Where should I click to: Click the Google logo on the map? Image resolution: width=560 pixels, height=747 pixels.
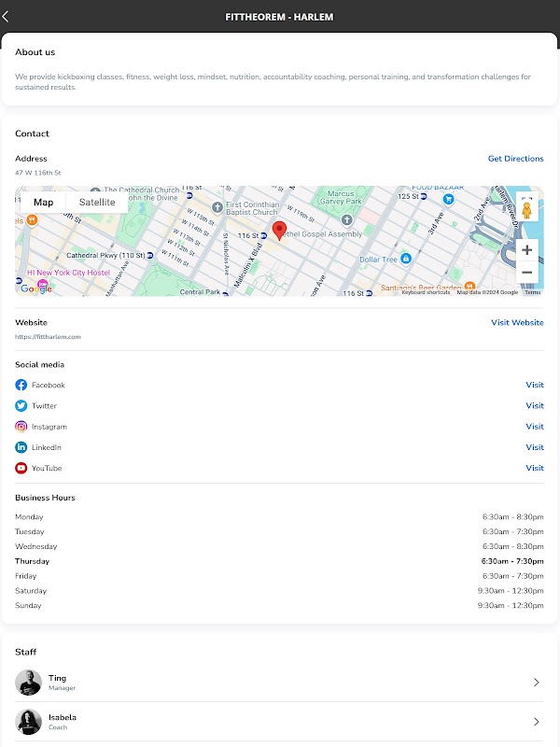(36, 289)
